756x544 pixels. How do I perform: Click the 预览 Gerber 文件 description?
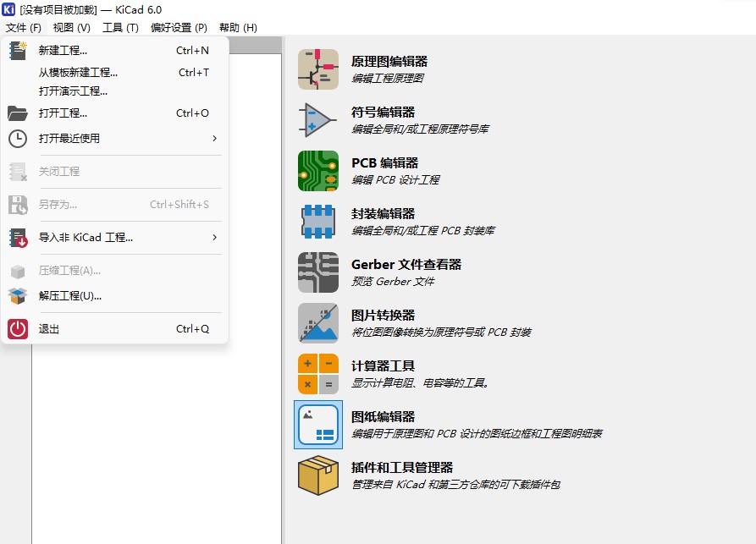tap(393, 282)
